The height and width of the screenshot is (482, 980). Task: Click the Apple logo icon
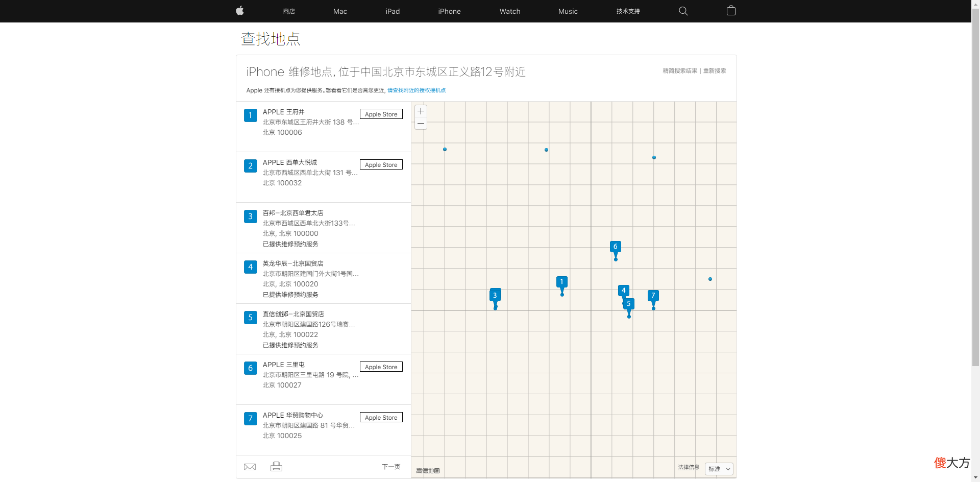tap(240, 11)
